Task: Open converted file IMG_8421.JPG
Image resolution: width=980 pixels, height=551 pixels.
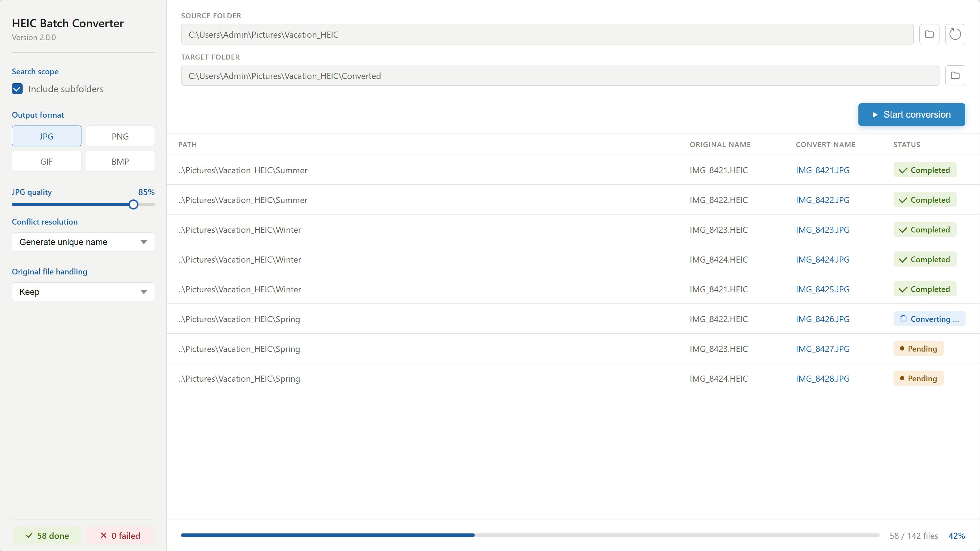Action: [823, 170]
